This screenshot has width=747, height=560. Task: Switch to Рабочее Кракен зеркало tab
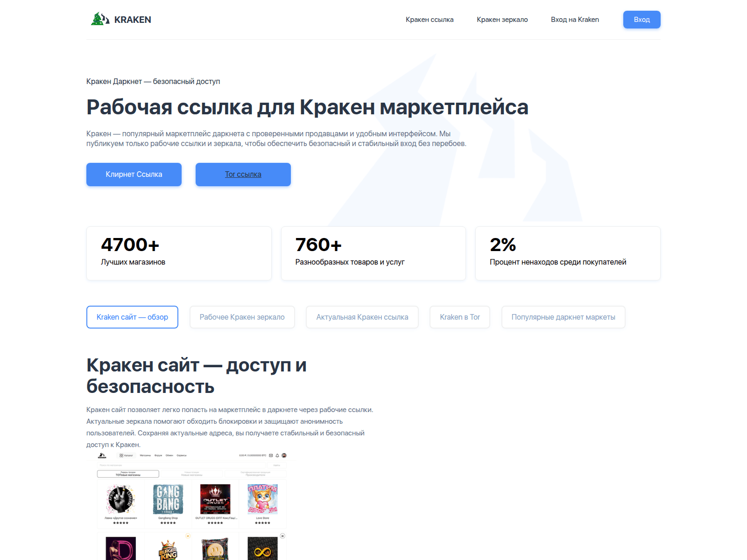(x=242, y=317)
